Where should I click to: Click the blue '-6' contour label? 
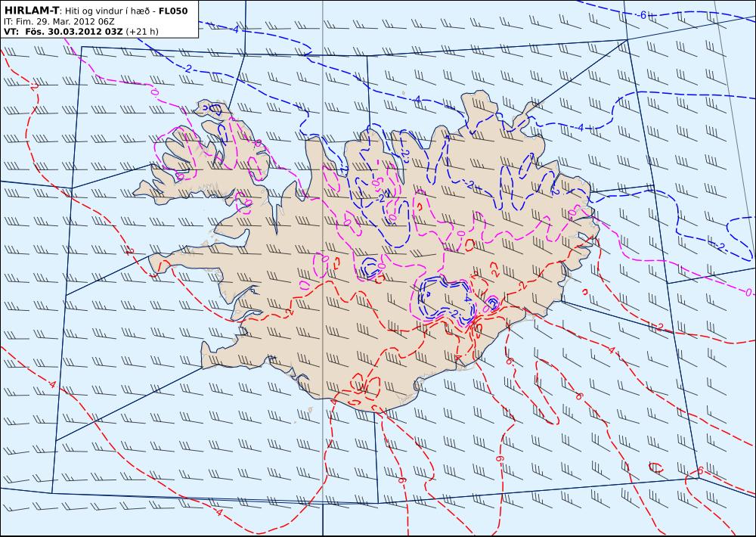click(642, 15)
